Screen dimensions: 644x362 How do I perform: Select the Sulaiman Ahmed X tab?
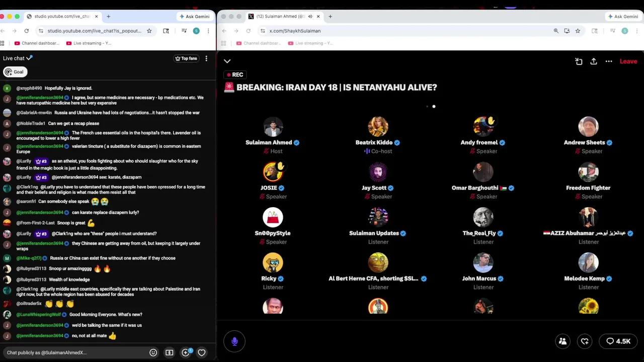click(284, 16)
